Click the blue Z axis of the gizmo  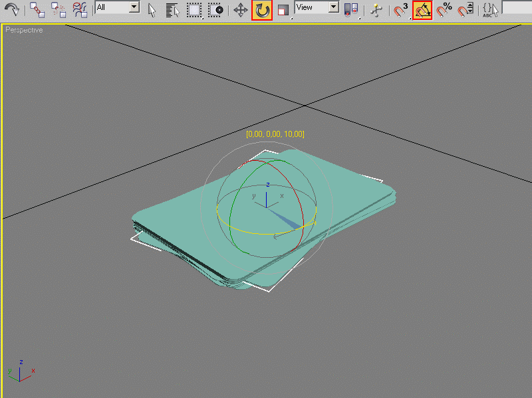click(x=267, y=199)
